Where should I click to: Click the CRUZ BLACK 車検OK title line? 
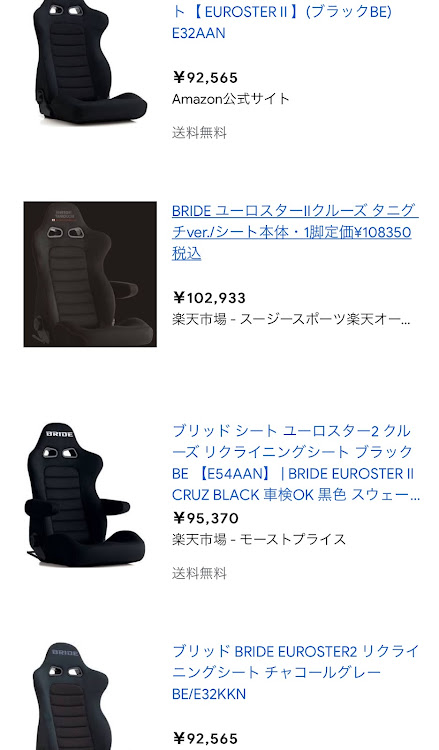296,495
